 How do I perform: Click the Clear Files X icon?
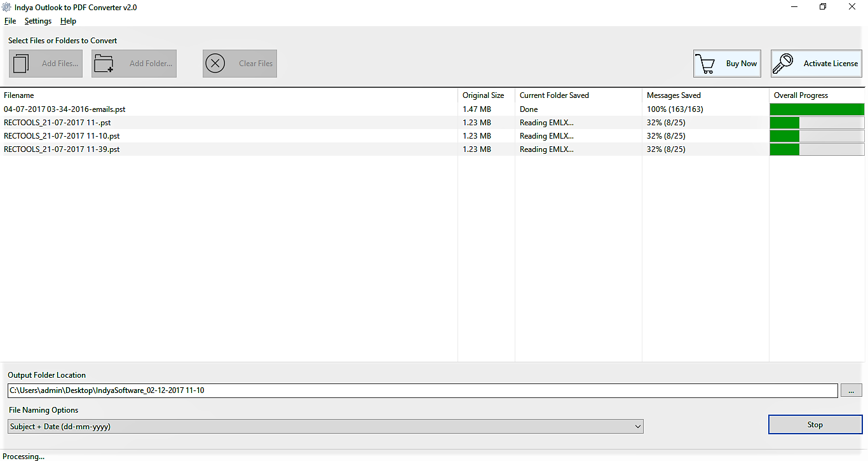(215, 64)
